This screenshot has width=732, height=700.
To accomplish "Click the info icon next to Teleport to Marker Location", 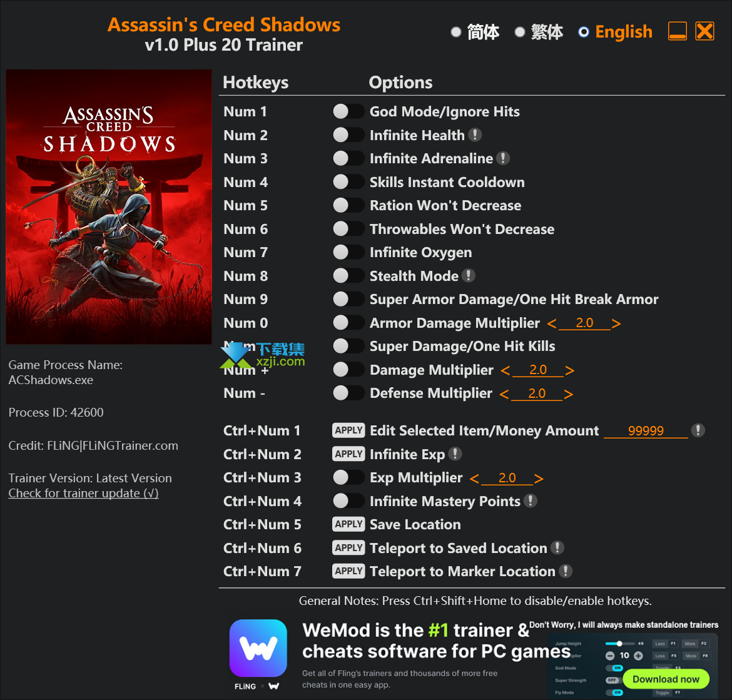I will [566, 571].
